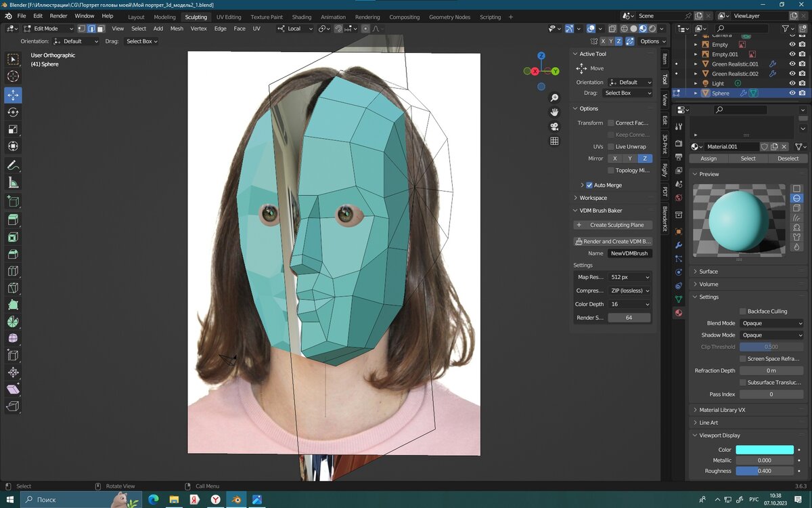The image size is (812, 508).
Task: Toggle camera view in the viewport
Action: click(554, 127)
